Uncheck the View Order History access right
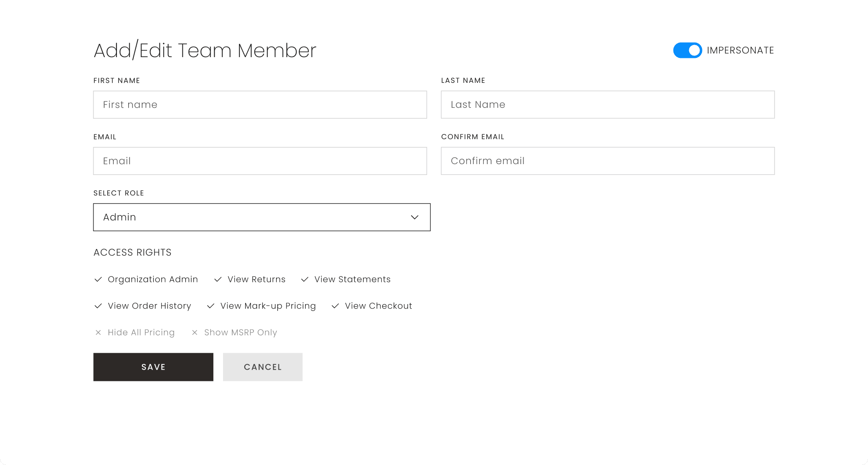Image resolution: width=868 pixels, height=465 pixels. pyautogui.click(x=149, y=306)
